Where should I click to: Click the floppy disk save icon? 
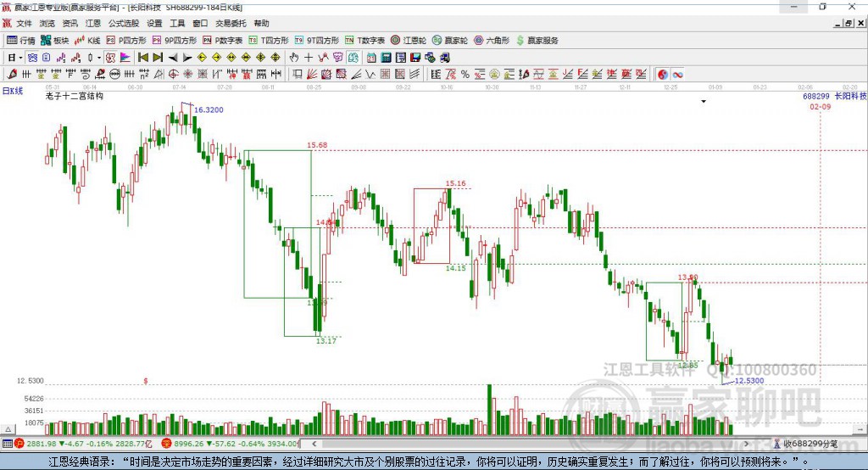tap(415, 58)
